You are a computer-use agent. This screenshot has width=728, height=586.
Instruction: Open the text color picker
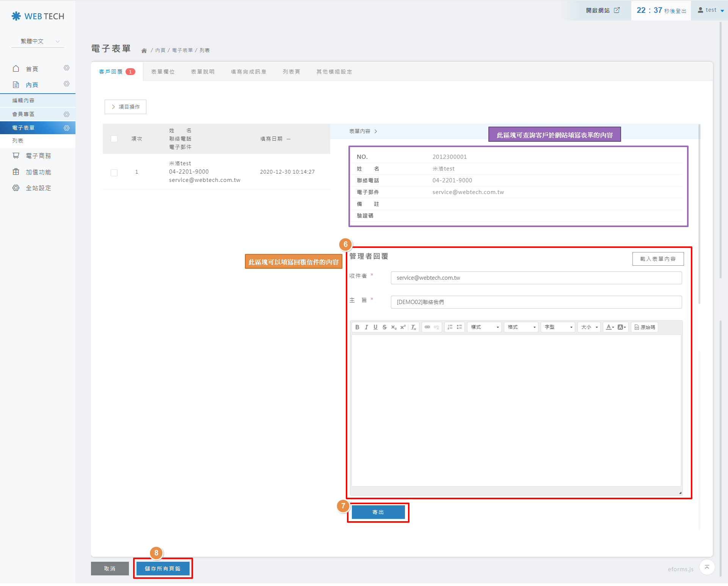point(610,327)
